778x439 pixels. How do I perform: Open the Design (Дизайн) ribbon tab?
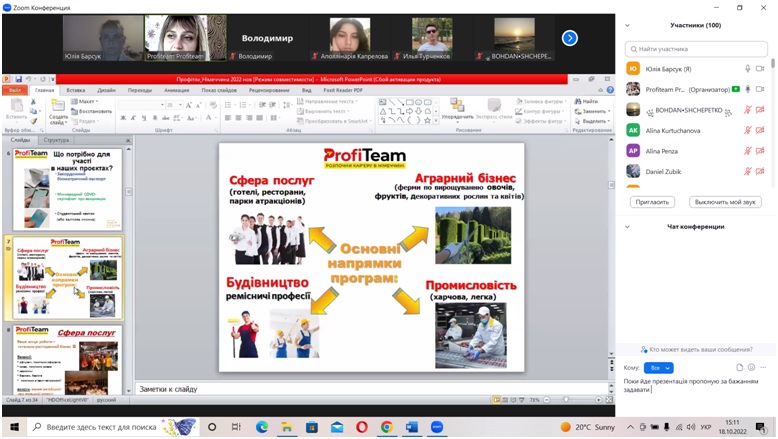pyautogui.click(x=106, y=90)
